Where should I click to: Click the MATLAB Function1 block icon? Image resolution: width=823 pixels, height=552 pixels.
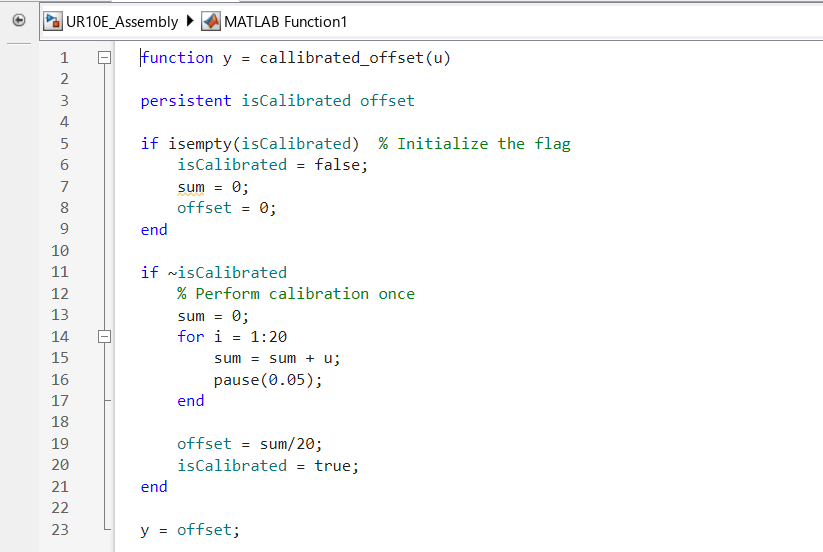pyautogui.click(x=211, y=22)
